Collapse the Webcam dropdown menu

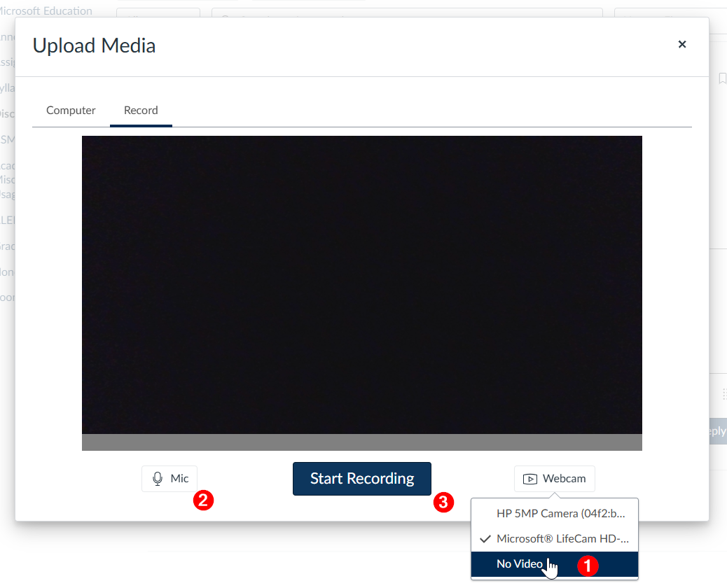(x=555, y=479)
